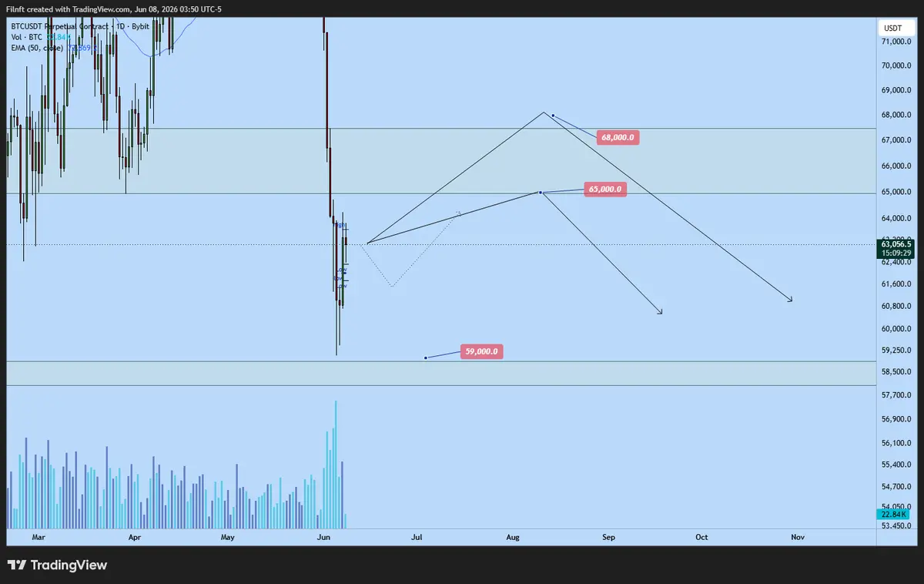This screenshot has height=584, width=924.
Task: Click the 56,900.0 price axis value
Action: (896, 420)
